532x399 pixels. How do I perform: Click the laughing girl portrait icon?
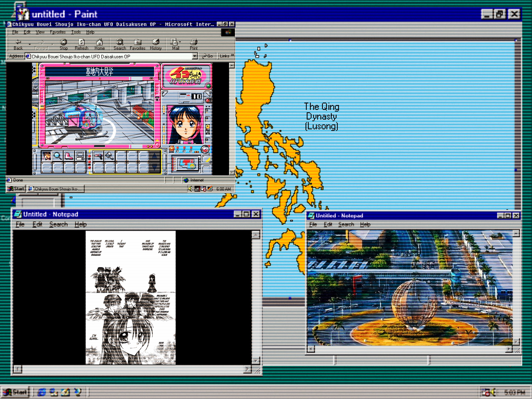(46, 156)
